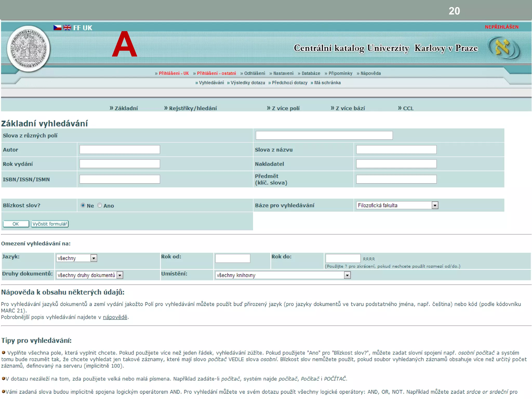Open the Filozofická fakulta database dropdown
This screenshot has height=399, width=532.
point(435,205)
